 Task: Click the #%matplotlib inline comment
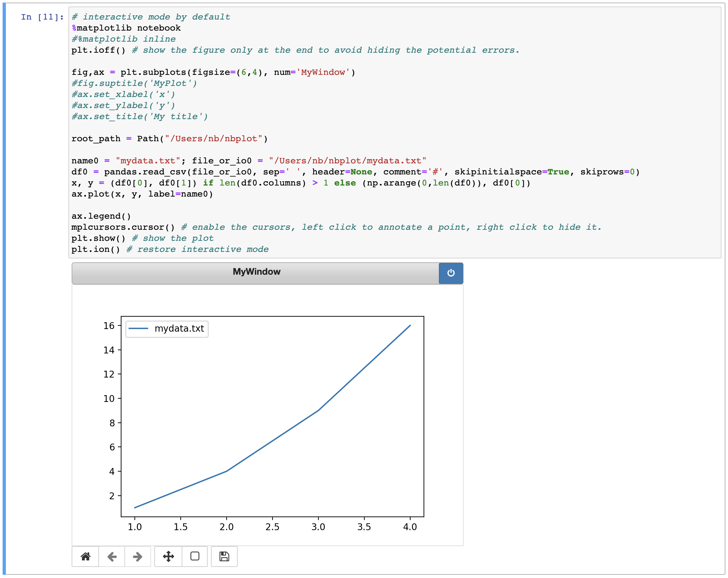coord(124,39)
